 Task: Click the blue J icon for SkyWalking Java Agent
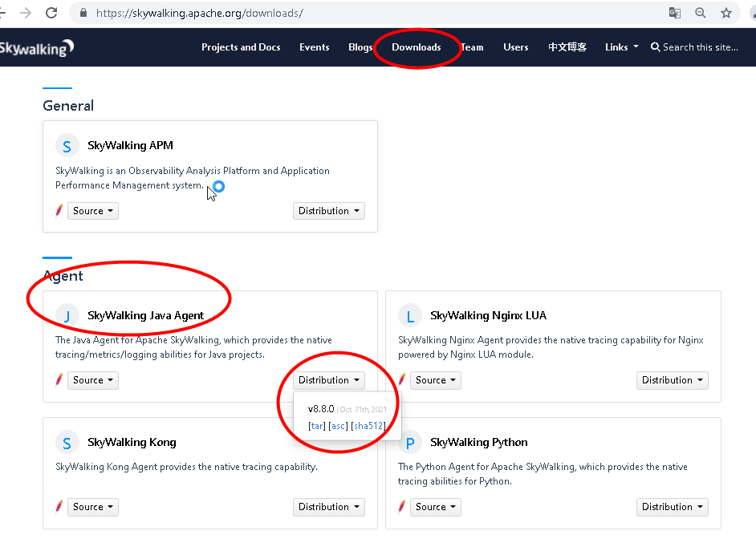67,315
